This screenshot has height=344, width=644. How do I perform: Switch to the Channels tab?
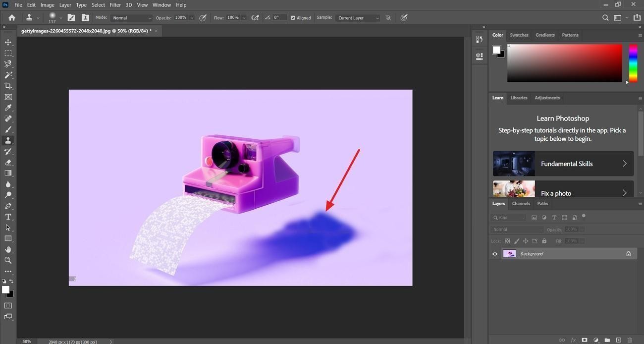click(521, 204)
